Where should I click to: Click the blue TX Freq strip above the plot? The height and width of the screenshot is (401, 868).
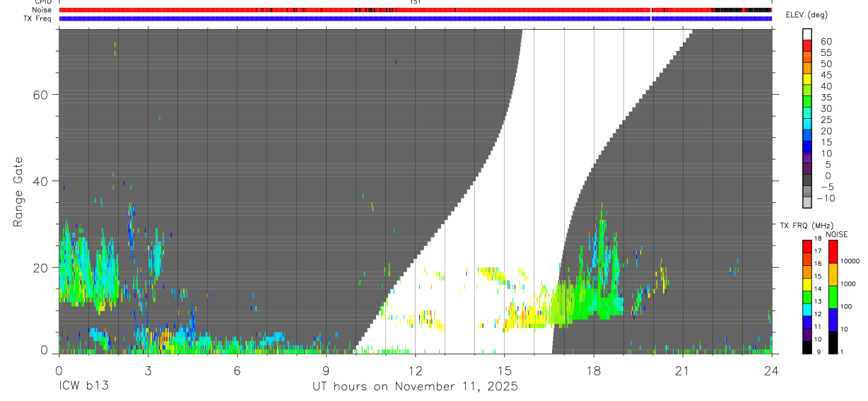(x=415, y=18)
